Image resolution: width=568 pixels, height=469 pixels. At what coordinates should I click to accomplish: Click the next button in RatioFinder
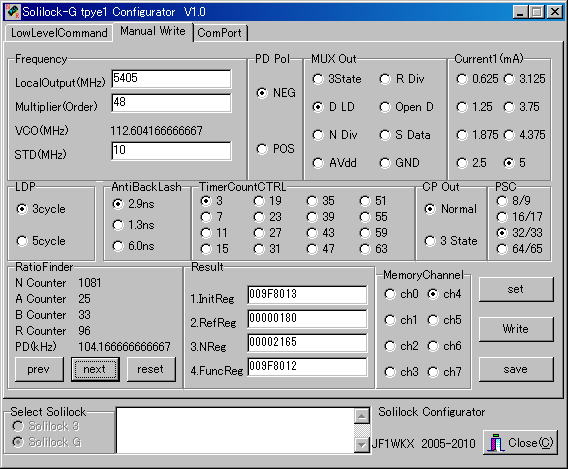click(x=95, y=369)
